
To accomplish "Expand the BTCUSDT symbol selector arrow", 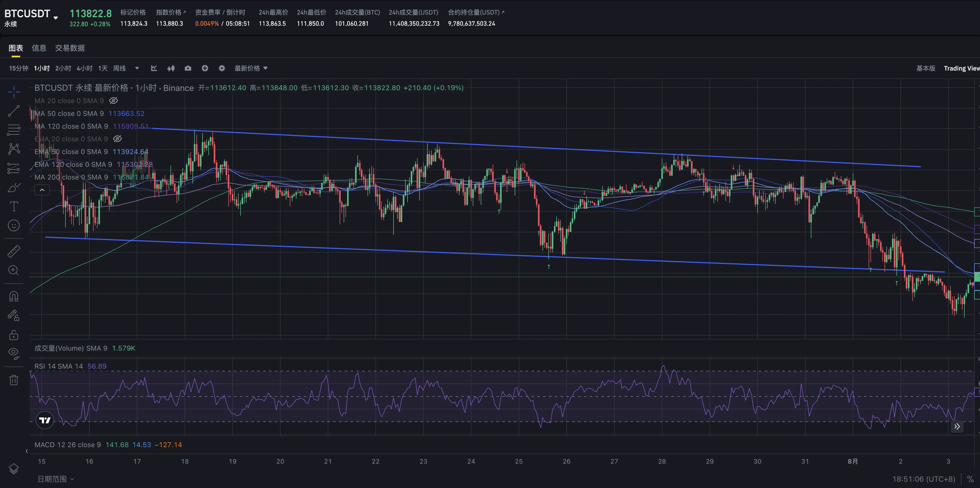I will pos(56,18).
